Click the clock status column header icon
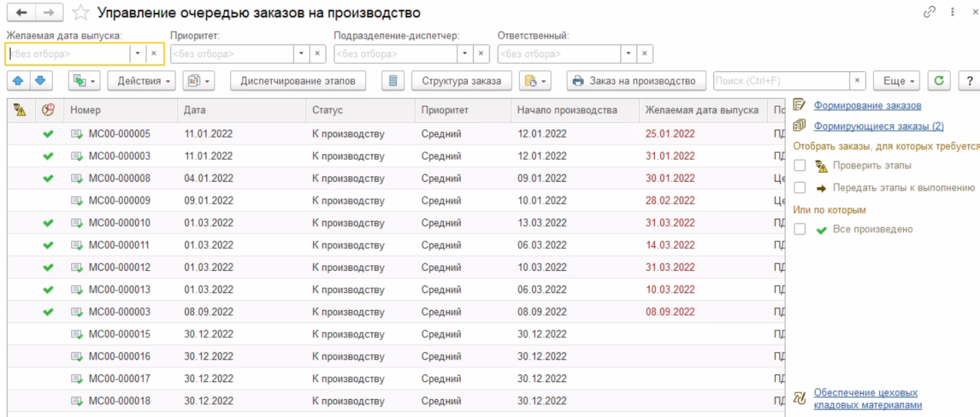This screenshot has height=417, width=980. (48, 110)
